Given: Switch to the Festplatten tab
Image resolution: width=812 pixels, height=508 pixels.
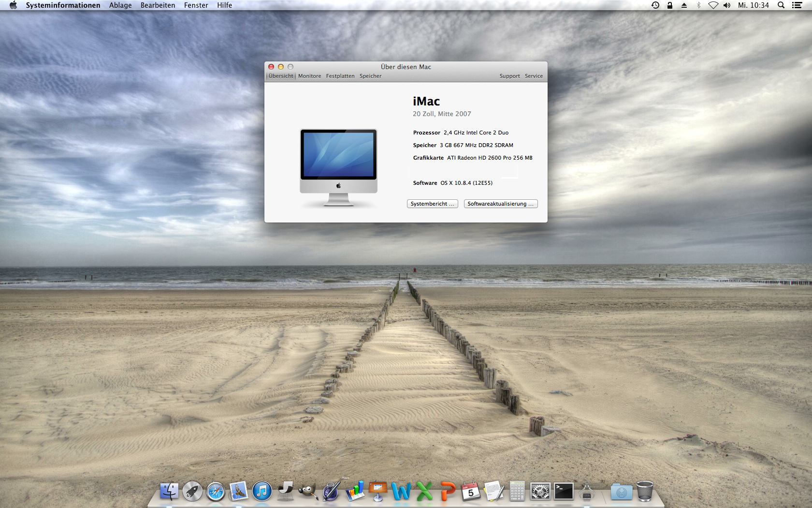Looking at the screenshot, I should [340, 76].
